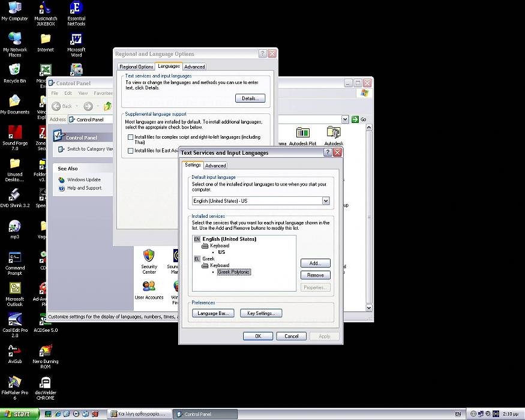This screenshot has width=525, height=420.
Task: Confirm with OK in Text Services dialog
Action: (x=258, y=336)
